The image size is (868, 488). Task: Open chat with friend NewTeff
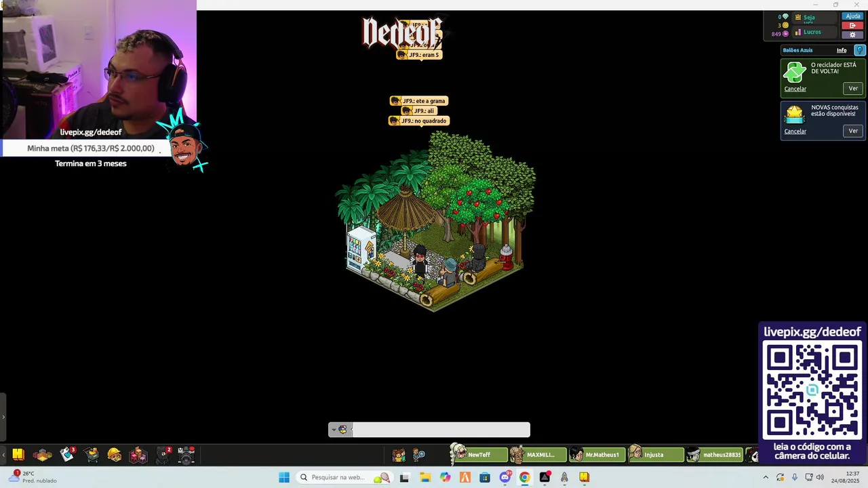(x=479, y=455)
